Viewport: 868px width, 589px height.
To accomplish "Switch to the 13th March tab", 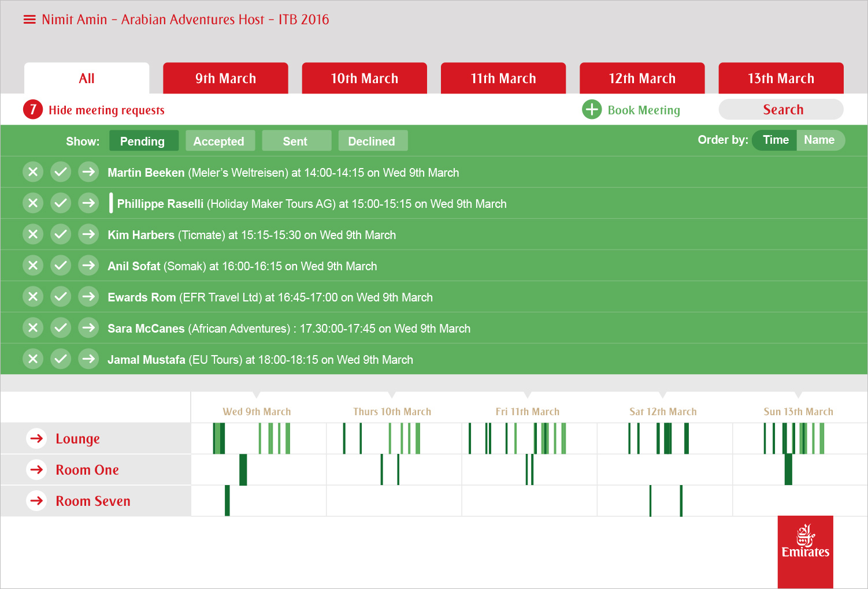I will tap(781, 79).
